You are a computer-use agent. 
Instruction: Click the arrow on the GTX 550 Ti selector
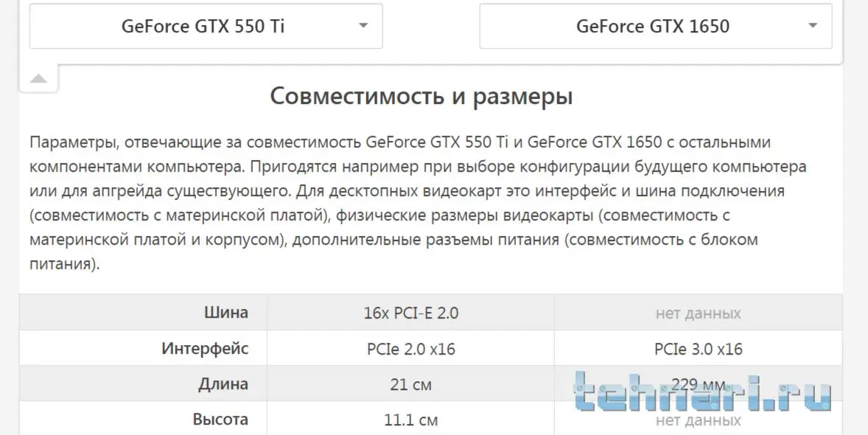pos(363,26)
